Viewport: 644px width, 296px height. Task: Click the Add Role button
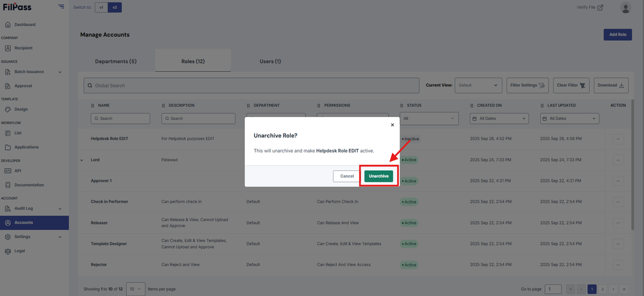tap(618, 34)
